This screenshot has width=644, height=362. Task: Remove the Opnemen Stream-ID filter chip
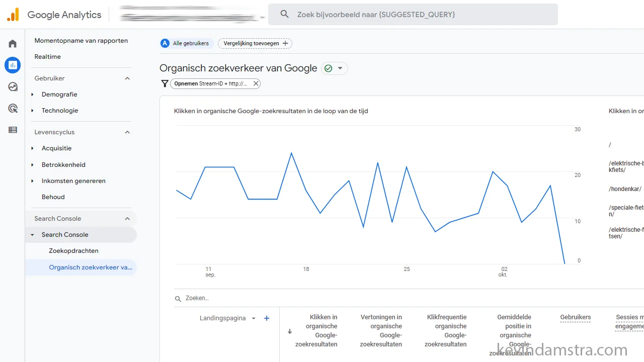pyautogui.click(x=256, y=83)
